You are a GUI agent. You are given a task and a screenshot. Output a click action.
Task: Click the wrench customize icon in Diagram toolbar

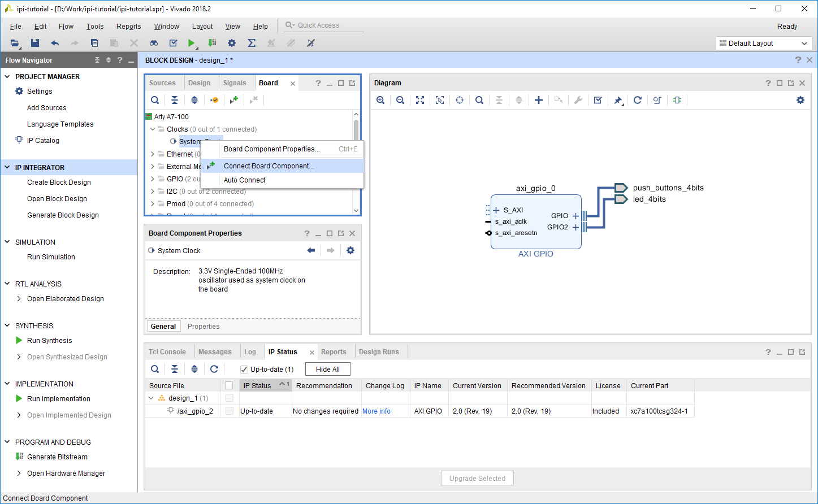coord(578,100)
